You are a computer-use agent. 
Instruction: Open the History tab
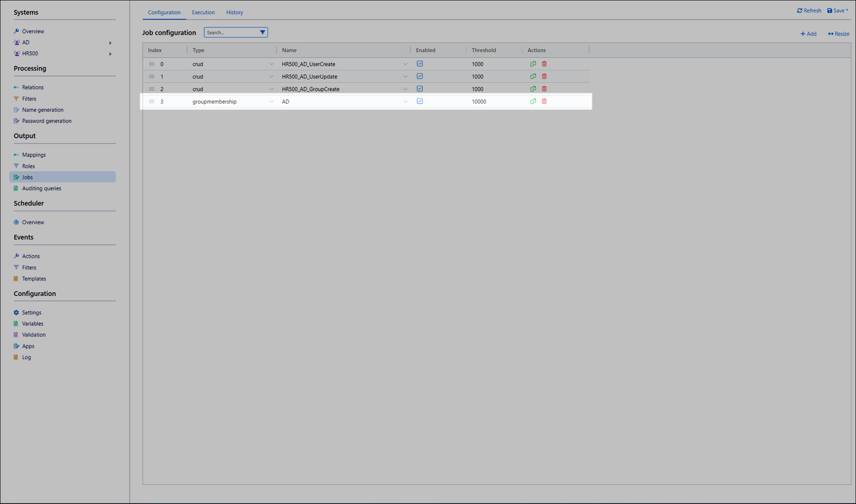tap(235, 12)
